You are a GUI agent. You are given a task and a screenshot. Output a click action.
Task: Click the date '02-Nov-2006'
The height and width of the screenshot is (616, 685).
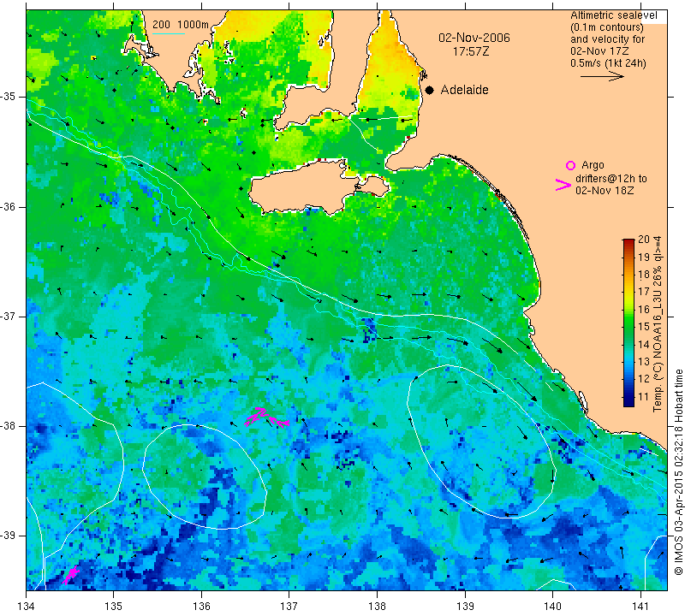pos(474,38)
